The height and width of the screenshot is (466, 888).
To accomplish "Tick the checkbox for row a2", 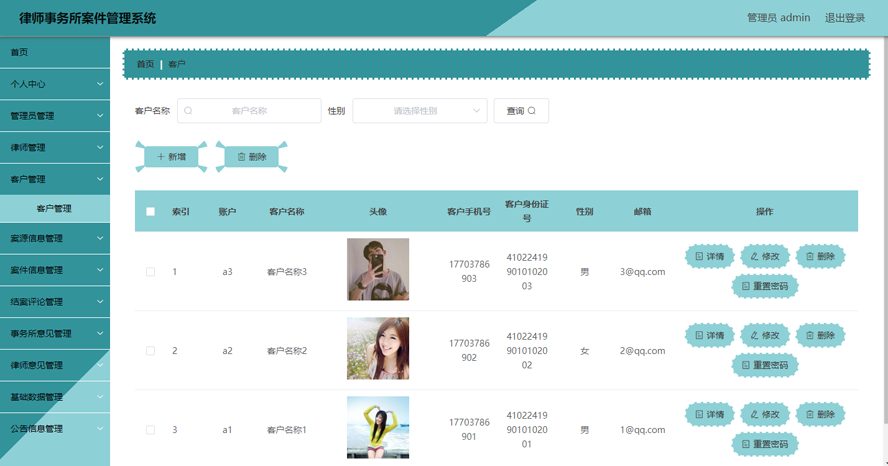I will click(x=150, y=351).
